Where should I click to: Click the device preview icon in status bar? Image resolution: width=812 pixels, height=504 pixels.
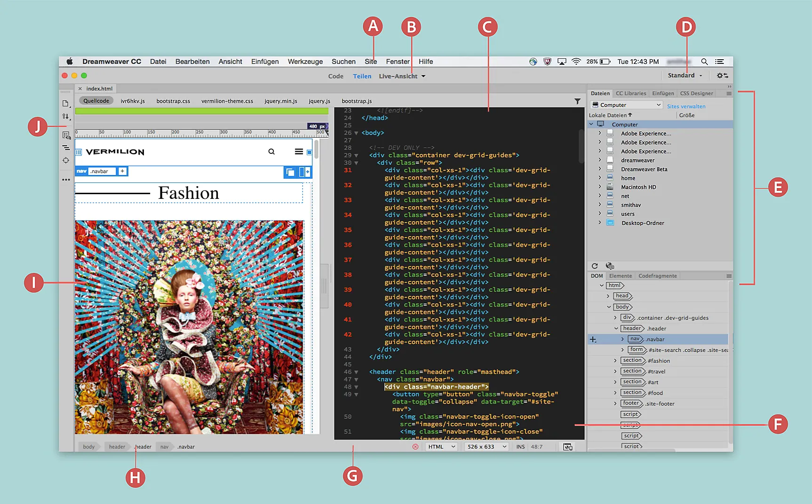pyautogui.click(x=567, y=447)
